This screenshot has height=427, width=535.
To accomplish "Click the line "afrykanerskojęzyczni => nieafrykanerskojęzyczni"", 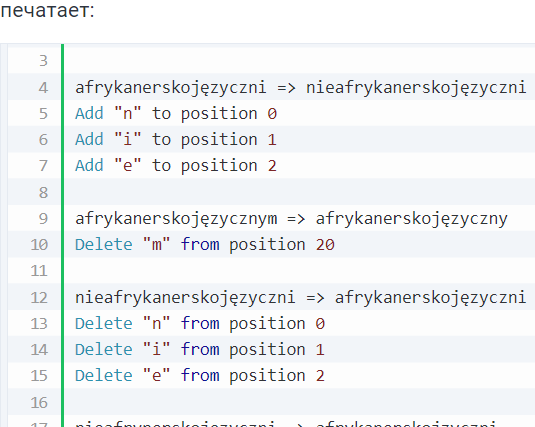I will pyautogui.click(x=300, y=87).
